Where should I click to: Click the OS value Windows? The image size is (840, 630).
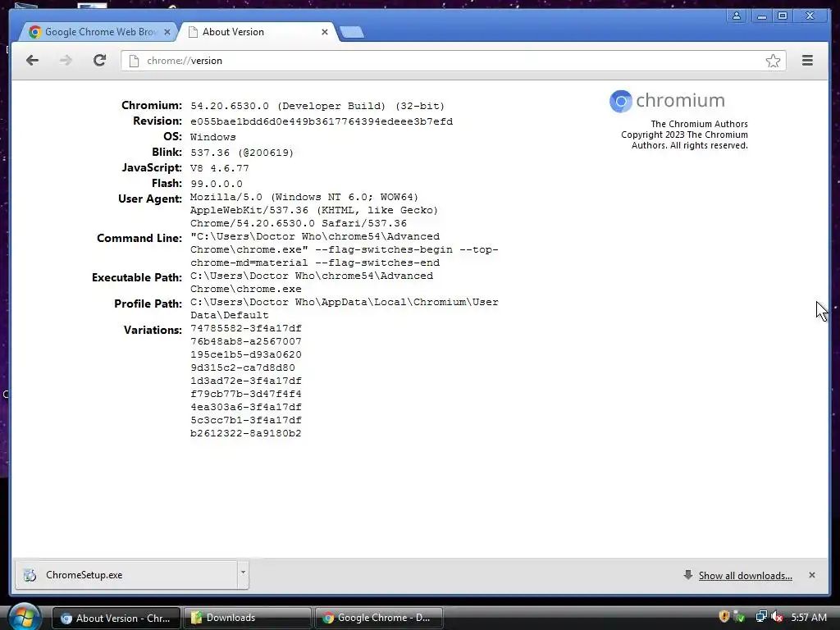(x=213, y=137)
